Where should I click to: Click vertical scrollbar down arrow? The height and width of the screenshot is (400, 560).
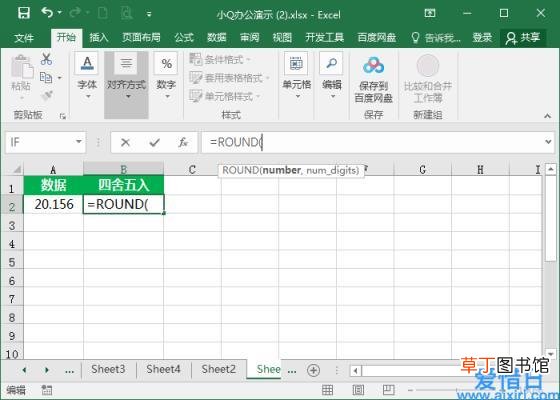[551, 354]
